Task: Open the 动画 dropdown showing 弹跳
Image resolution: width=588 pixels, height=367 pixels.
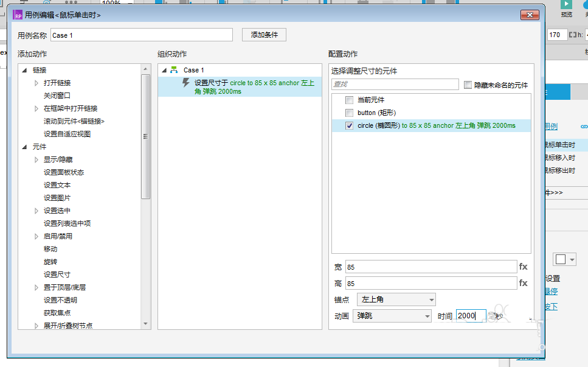Action: (392, 316)
